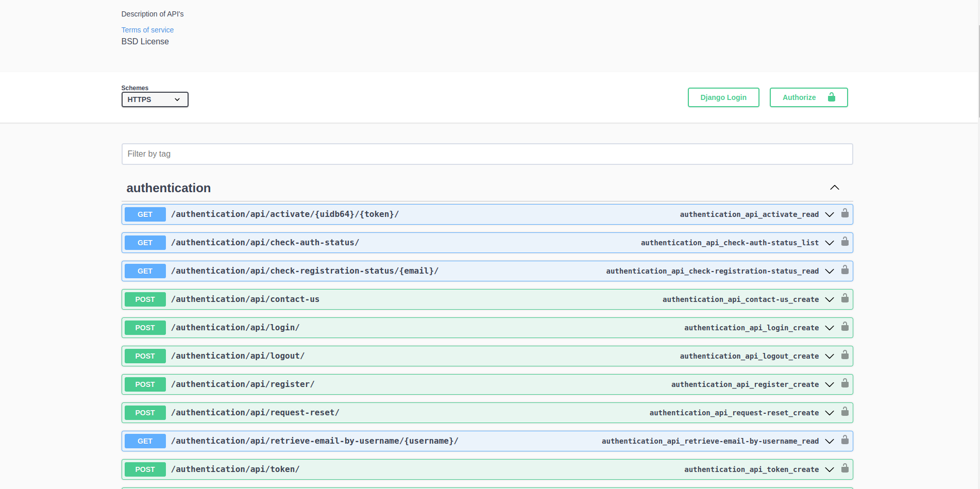Open the Terms of service link
This screenshot has width=980, height=489.
point(147,30)
